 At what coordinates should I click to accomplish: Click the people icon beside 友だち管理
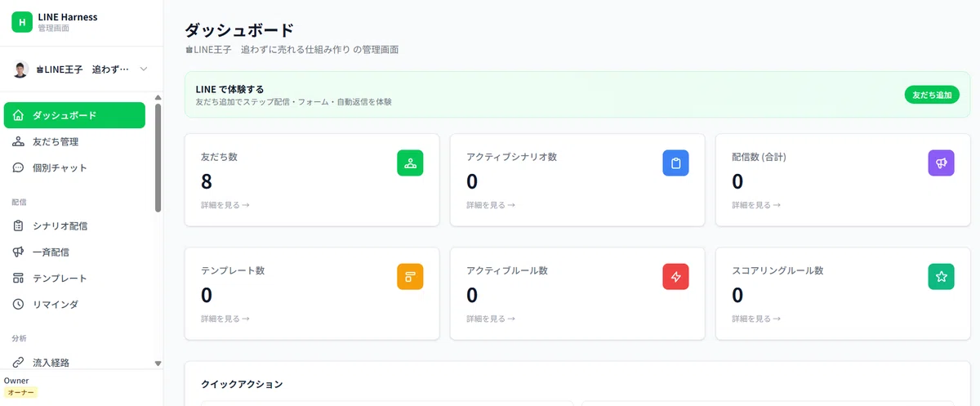tap(19, 141)
